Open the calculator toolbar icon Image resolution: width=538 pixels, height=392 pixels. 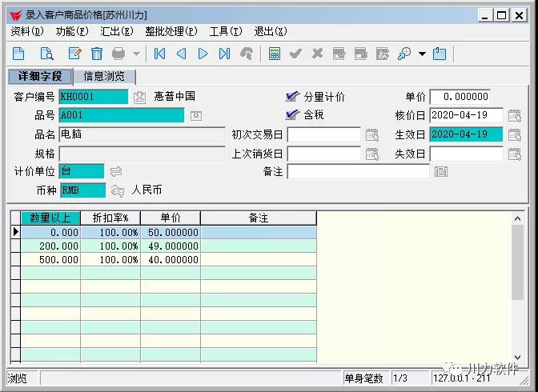coord(275,54)
